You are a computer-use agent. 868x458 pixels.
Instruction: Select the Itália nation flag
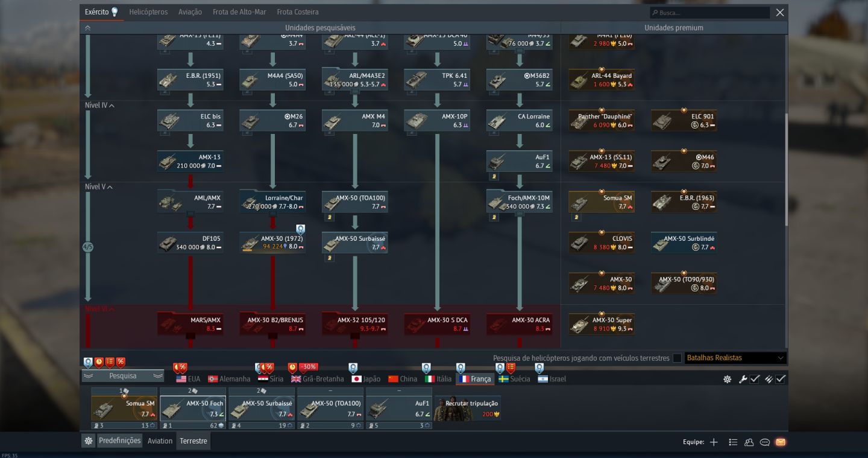coord(438,379)
